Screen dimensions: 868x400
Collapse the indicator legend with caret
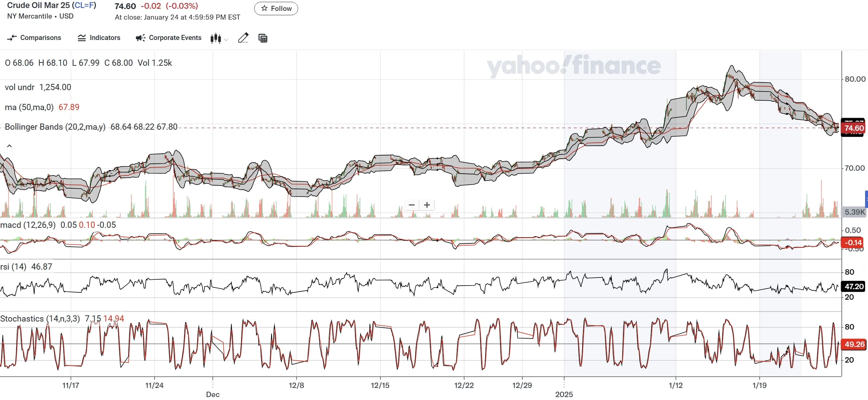point(9,146)
